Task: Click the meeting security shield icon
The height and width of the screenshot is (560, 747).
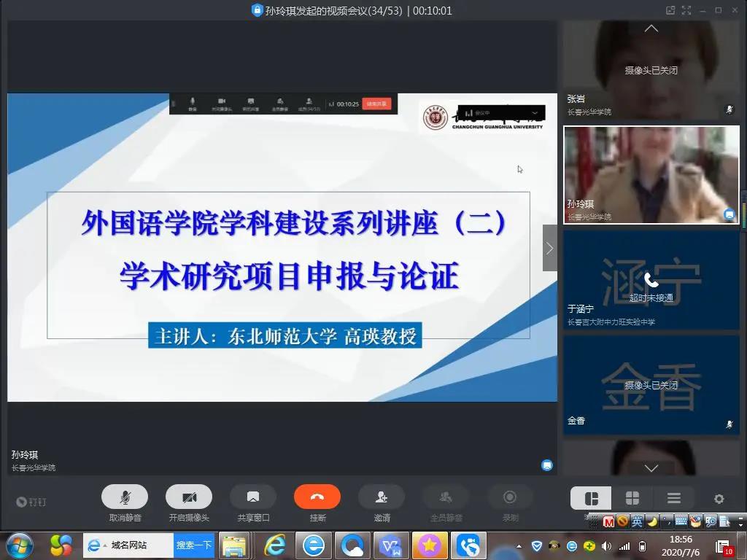Action: 257,10
